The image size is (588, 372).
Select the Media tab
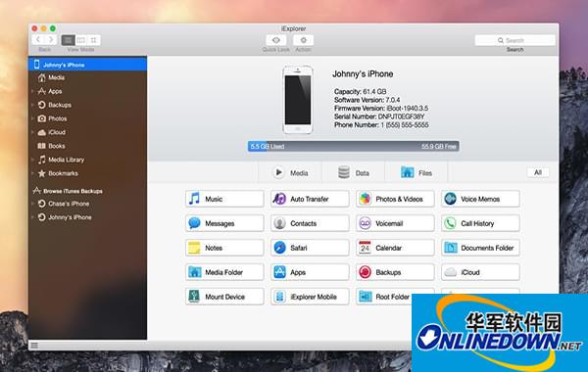[290, 172]
